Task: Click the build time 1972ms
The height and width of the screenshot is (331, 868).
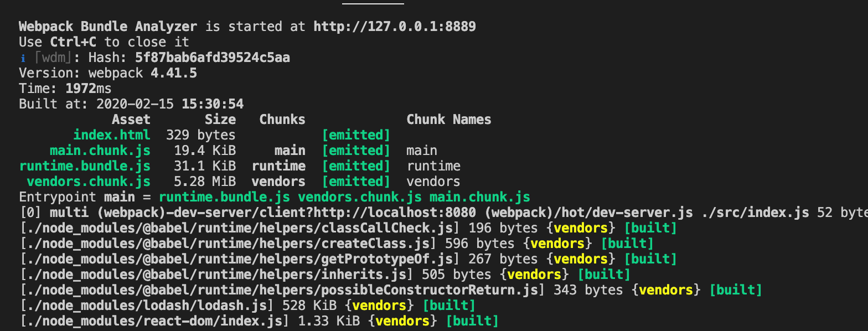Action: pos(89,89)
